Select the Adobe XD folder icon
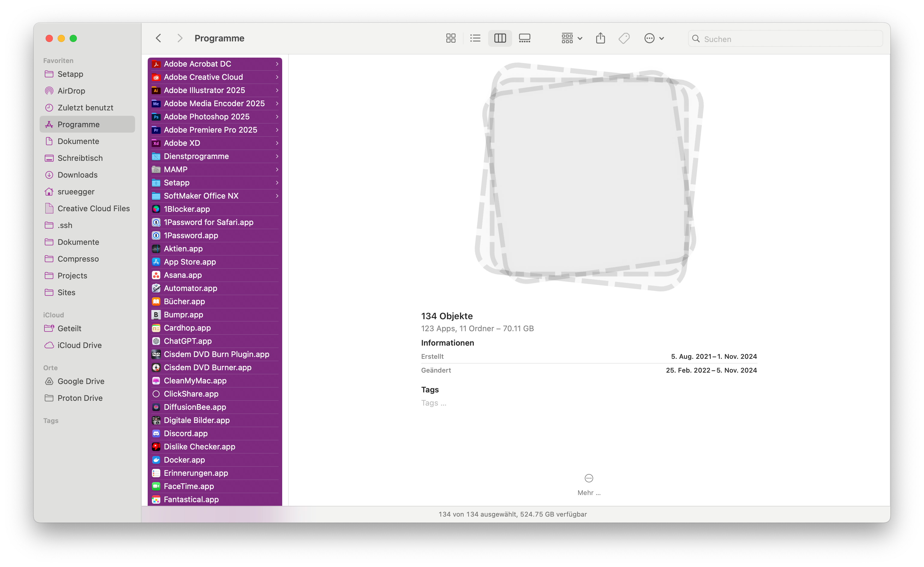This screenshot has height=567, width=924. click(x=156, y=143)
